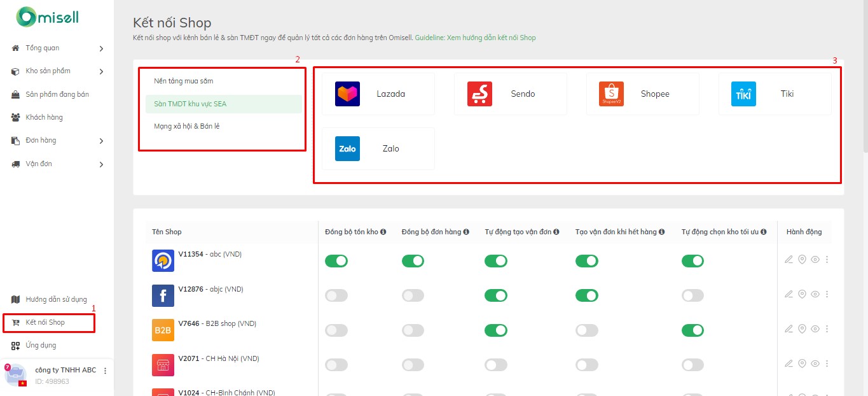Enable Đồng bộ tồn kho for V2071

336,365
